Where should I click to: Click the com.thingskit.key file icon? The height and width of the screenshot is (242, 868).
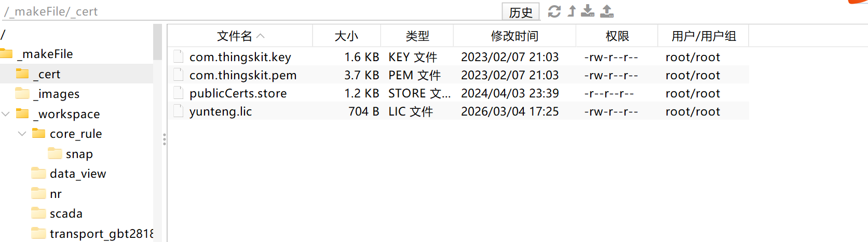coord(179,56)
